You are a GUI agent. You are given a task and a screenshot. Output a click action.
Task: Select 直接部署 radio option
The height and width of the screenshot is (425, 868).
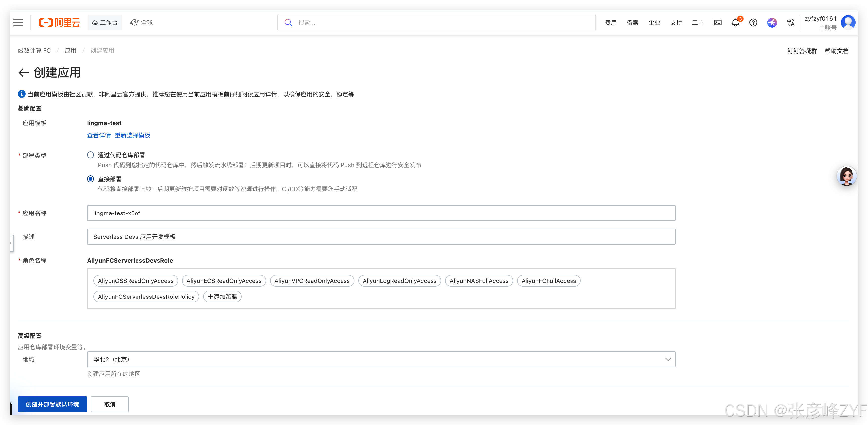point(90,179)
